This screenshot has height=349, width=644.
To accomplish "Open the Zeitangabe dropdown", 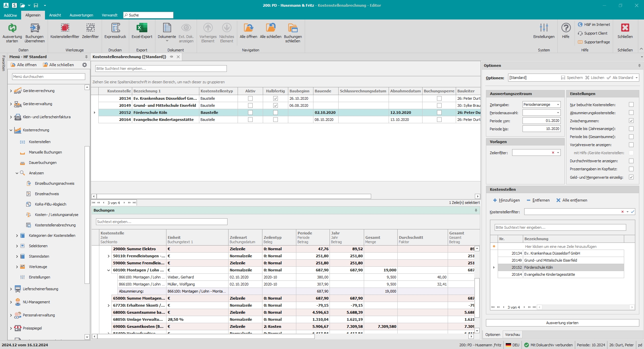I will click(558, 105).
